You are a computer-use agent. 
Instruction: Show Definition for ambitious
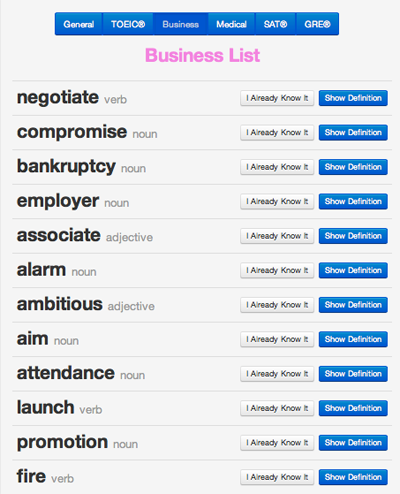click(x=353, y=305)
